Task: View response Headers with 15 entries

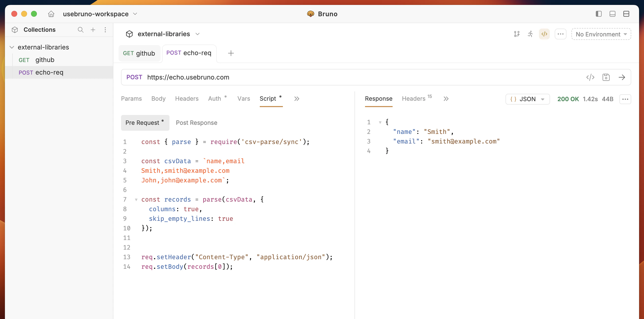Action: [414, 98]
